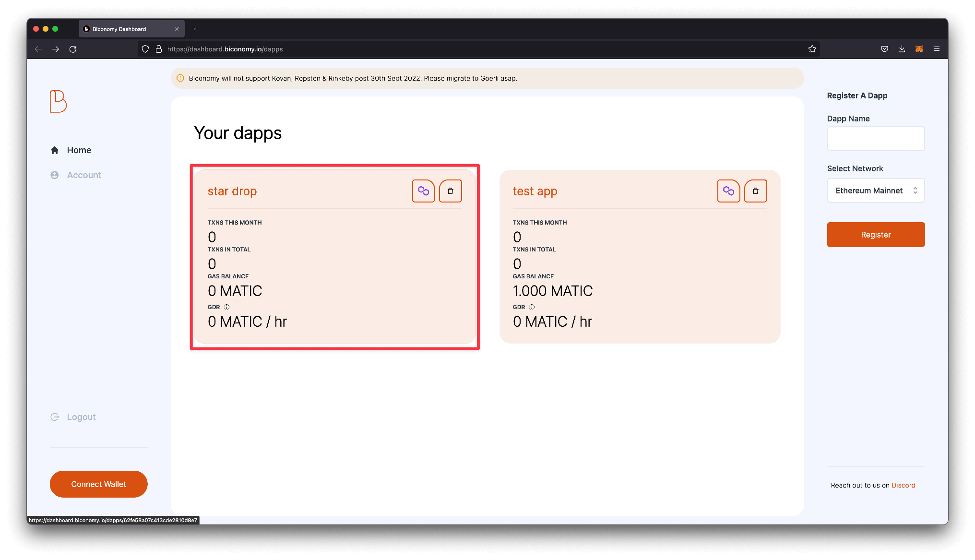
Task: Click the GDR info tooltip on star drop
Action: pyautogui.click(x=226, y=307)
